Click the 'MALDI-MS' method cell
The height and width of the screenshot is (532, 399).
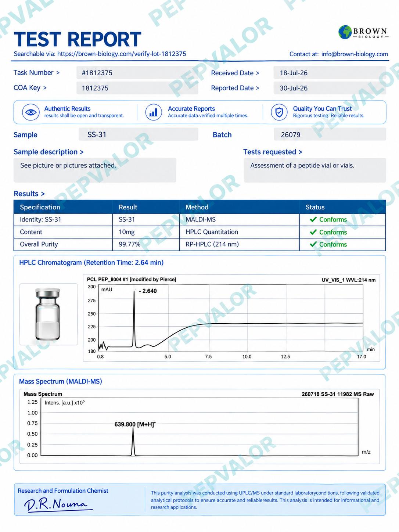coord(240,220)
